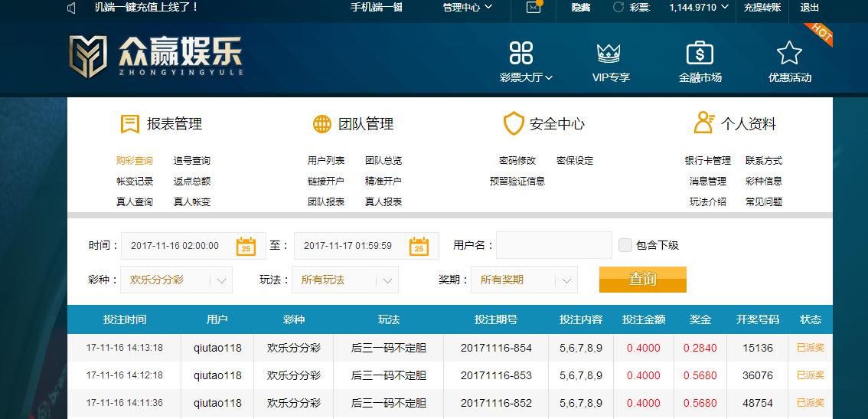Image resolution: width=868 pixels, height=419 pixels.
Task: Expand the balance 1,144.9710 dropdown
Action: coord(700,7)
